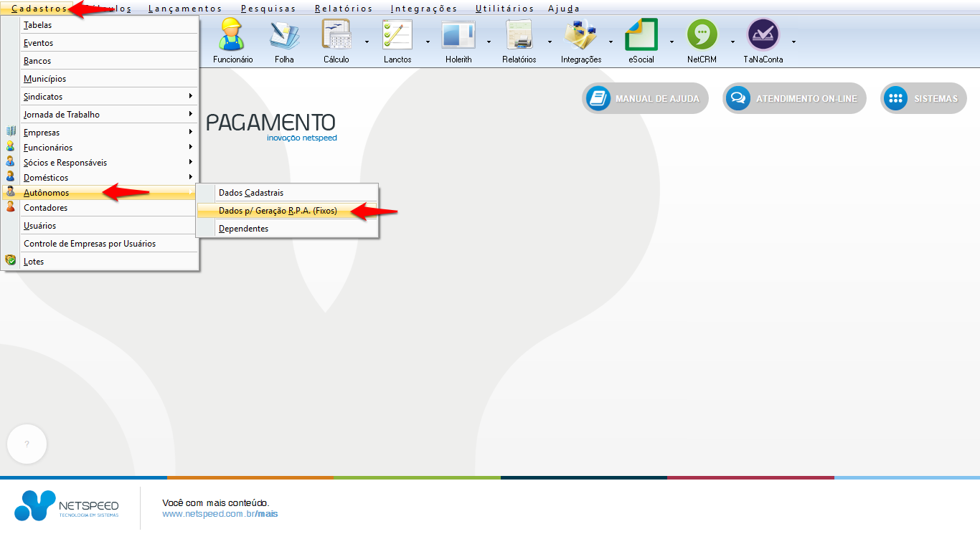Expand the dropdown arrow beside TaNaConta
This screenshot has height=534, width=980.
(x=793, y=42)
